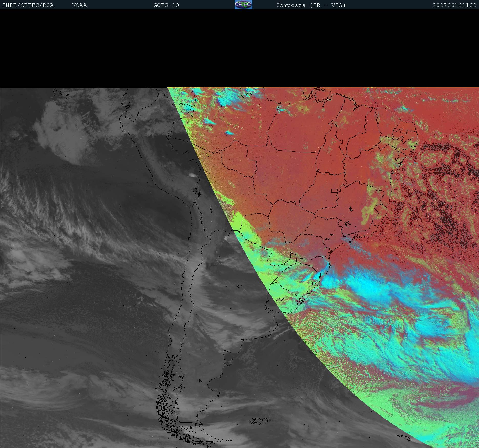This screenshot has height=448, width=479.
Task: Click the INPE/CPTEC/DSA header text
Action: point(28,5)
